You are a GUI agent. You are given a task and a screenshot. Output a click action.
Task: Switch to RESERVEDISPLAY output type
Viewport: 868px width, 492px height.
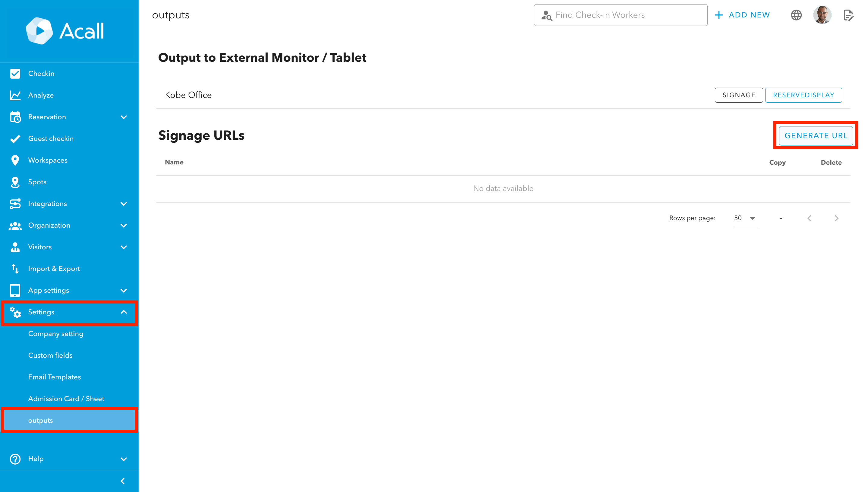pos(803,95)
